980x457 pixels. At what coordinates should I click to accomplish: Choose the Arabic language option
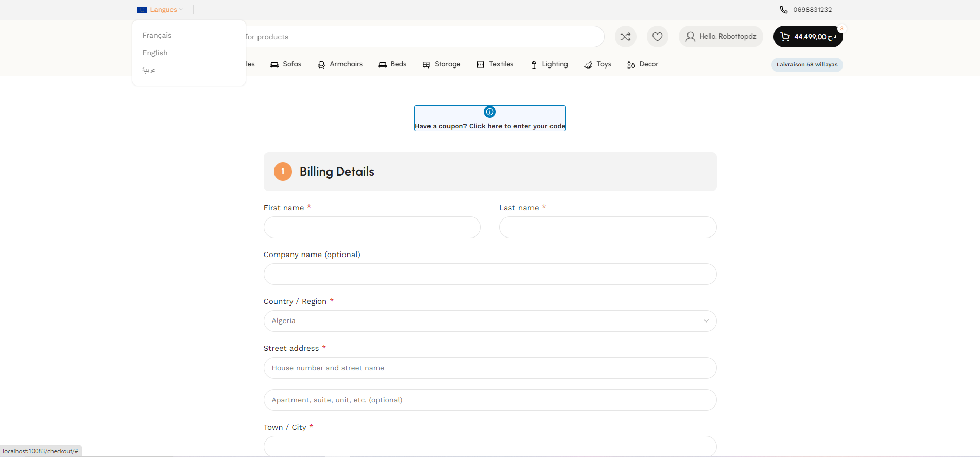click(149, 70)
